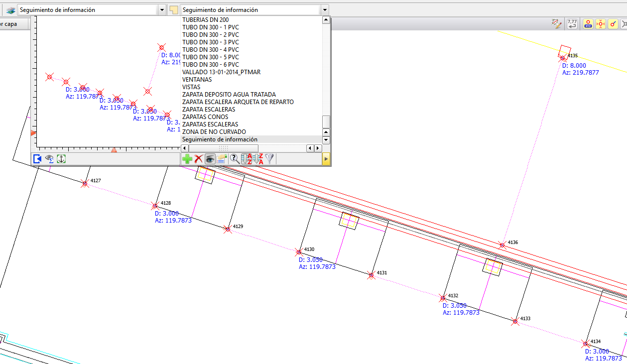Click layer list horizontal scroll right arrow
This screenshot has height=364, width=627.
tap(317, 148)
